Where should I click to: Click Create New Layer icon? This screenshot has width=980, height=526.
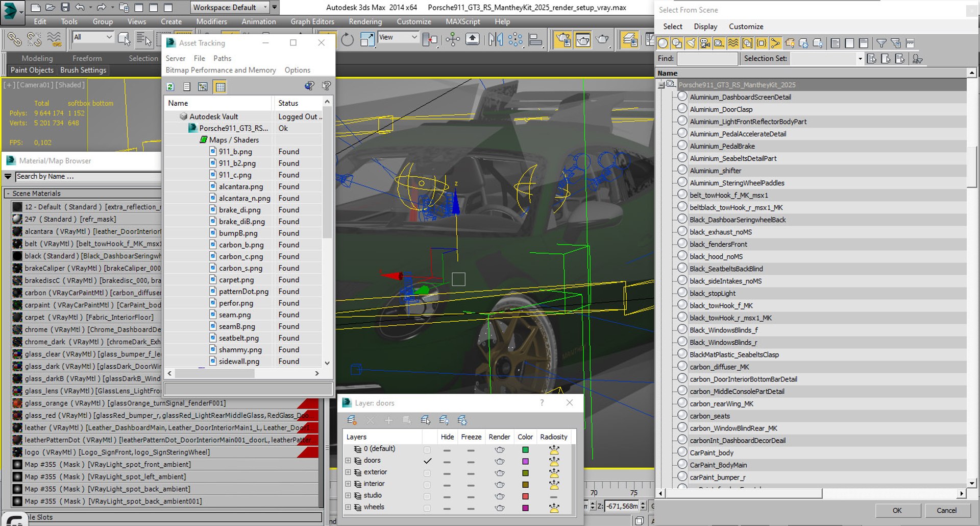coord(352,420)
